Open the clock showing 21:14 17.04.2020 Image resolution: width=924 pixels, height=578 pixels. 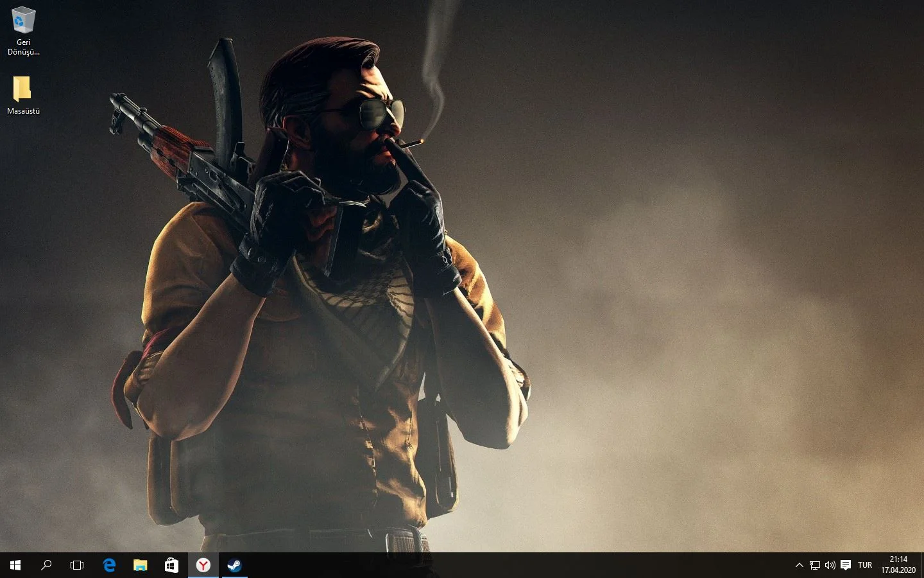[x=898, y=565]
